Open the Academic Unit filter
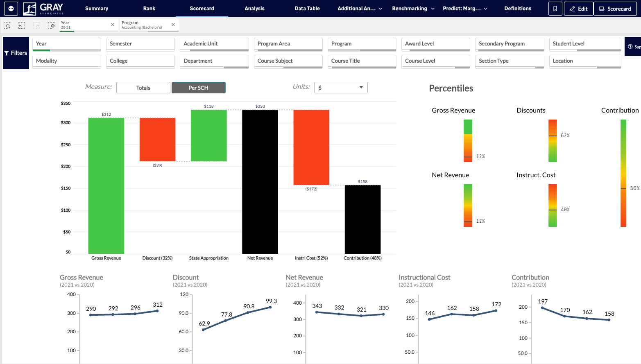This screenshot has height=364, width=641. [214, 44]
